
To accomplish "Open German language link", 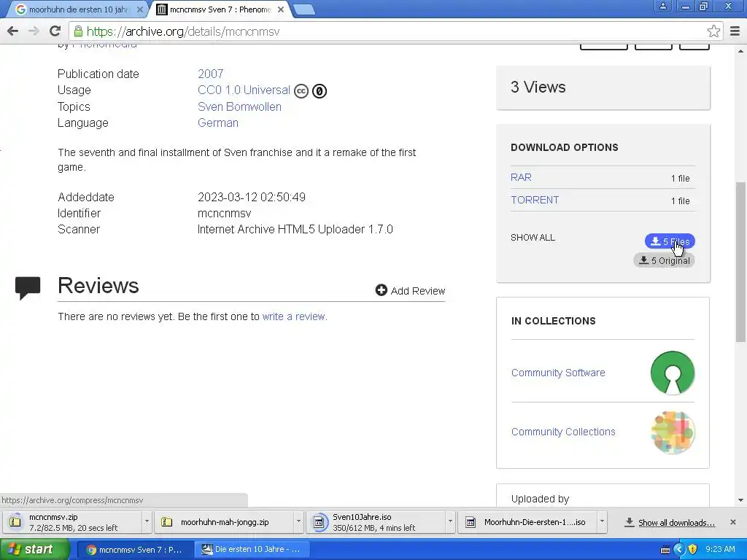I will pyautogui.click(x=217, y=122).
